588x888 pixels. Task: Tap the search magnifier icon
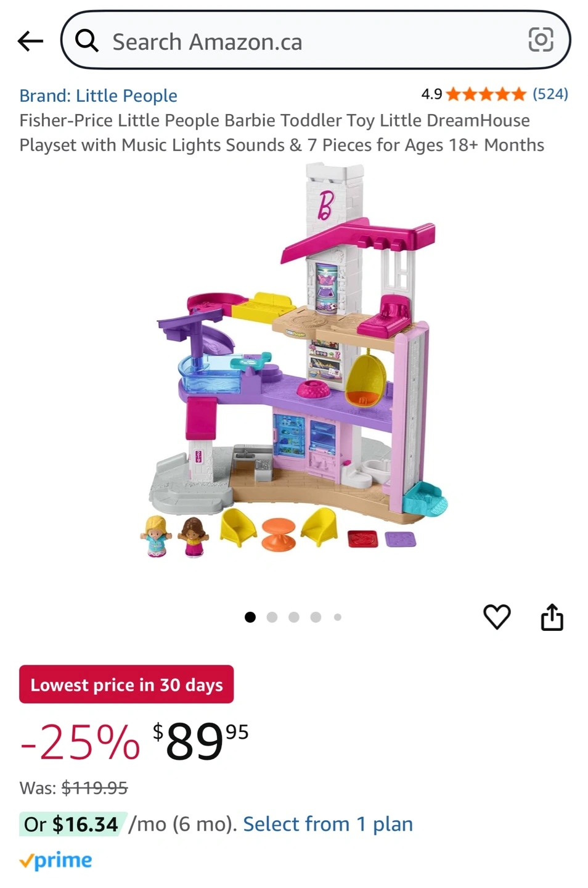click(86, 41)
